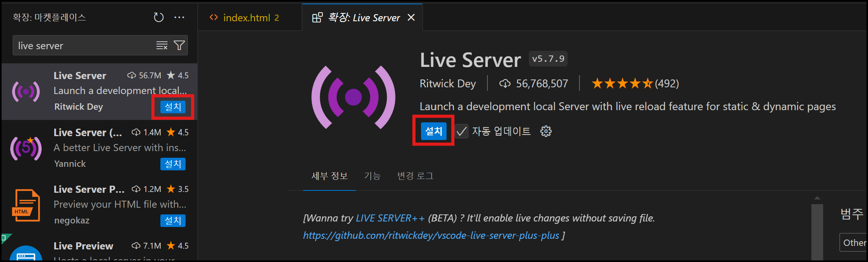This screenshot has width=868, height=262.
Task: Click the HTML file preview extension icon
Action: coord(26,205)
